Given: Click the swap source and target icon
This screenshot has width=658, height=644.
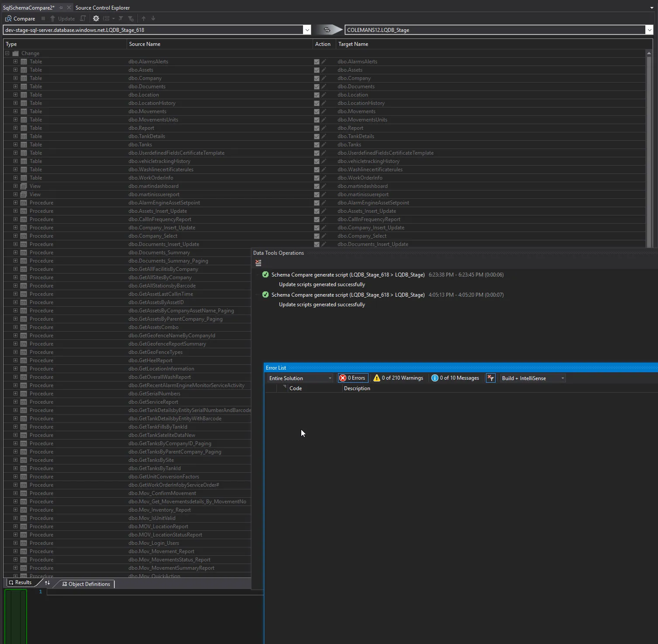Looking at the screenshot, I should (x=327, y=30).
